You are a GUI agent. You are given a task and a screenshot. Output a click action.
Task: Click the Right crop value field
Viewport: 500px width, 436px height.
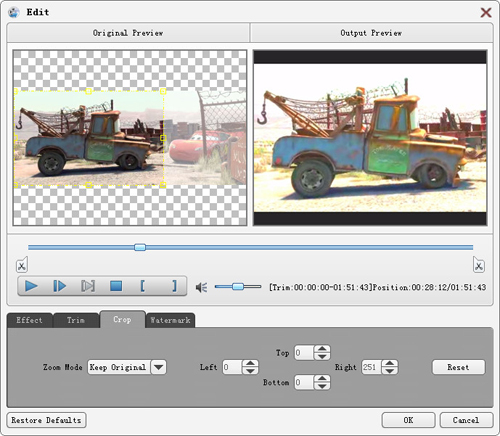click(x=371, y=367)
